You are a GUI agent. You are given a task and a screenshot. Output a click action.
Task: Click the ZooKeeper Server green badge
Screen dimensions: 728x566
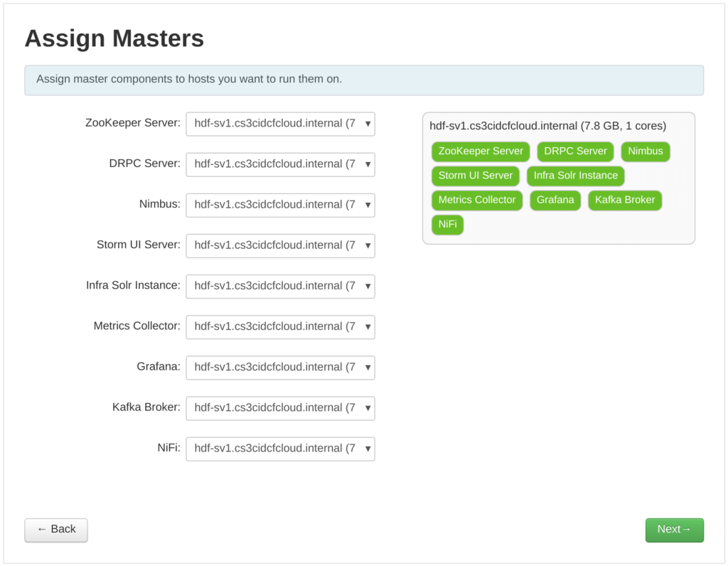click(481, 151)
